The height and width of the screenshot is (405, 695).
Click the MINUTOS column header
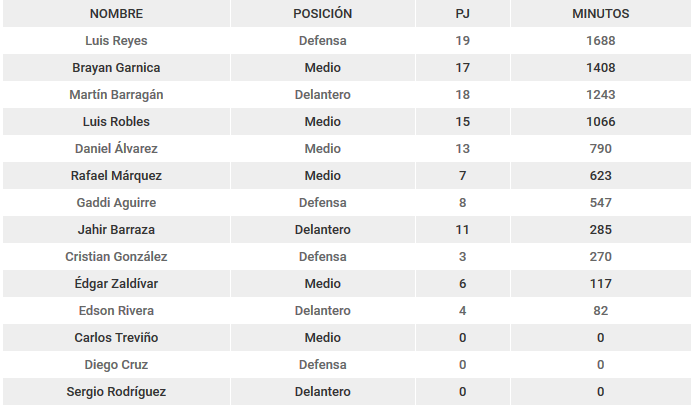601,14
